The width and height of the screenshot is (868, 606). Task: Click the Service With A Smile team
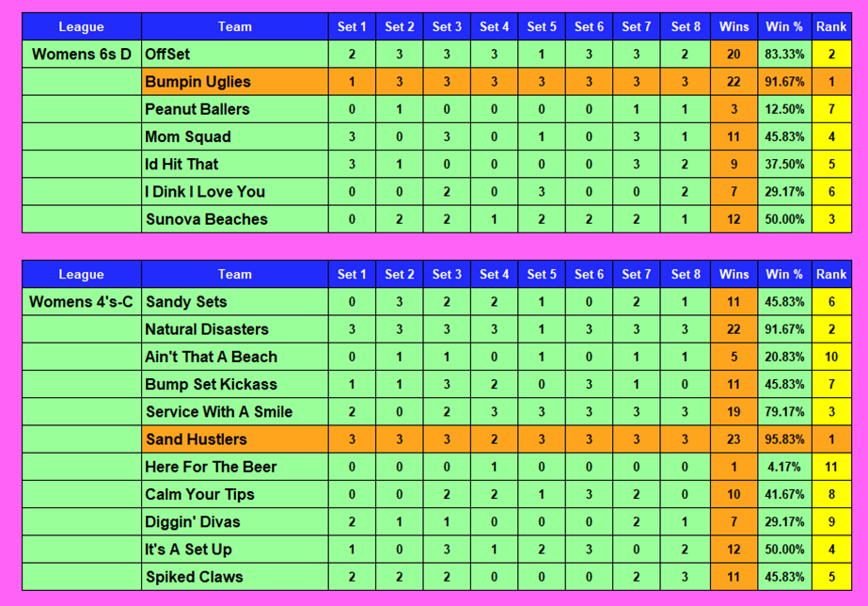tap(218, 412)
